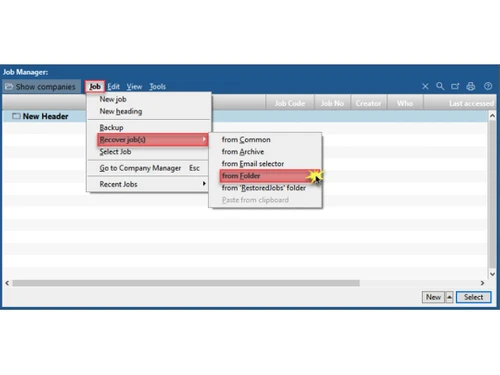Recover from 'RestoredJobs' folder

point(265,188)
